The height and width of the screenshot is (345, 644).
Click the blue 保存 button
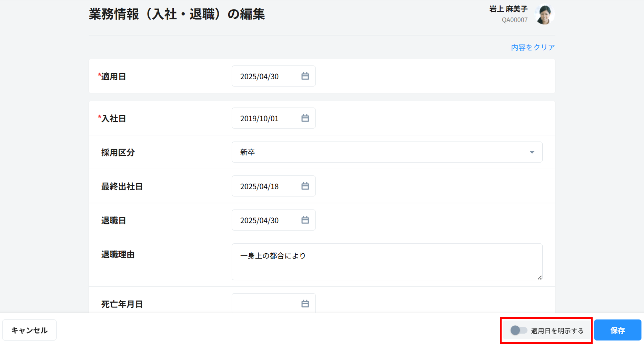[x=617, y=330]
